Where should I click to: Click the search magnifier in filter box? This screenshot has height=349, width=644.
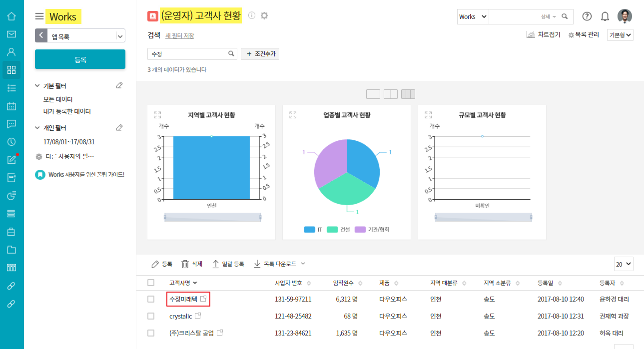[x=231, y=53]
